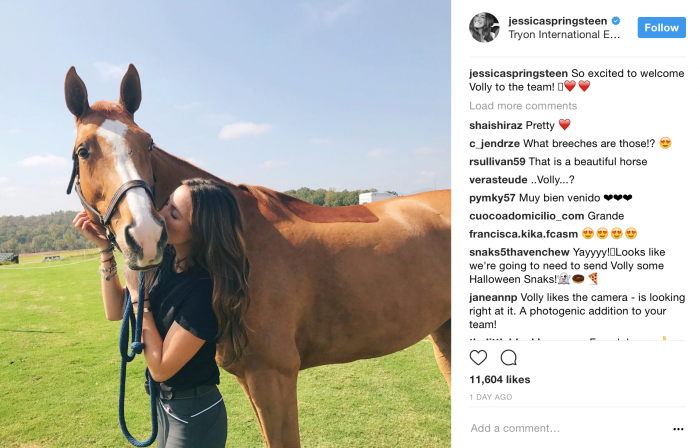Open the three-dot more options menu
The width and height of the screenshot is (700, 448).
click(x=678, y=429)
